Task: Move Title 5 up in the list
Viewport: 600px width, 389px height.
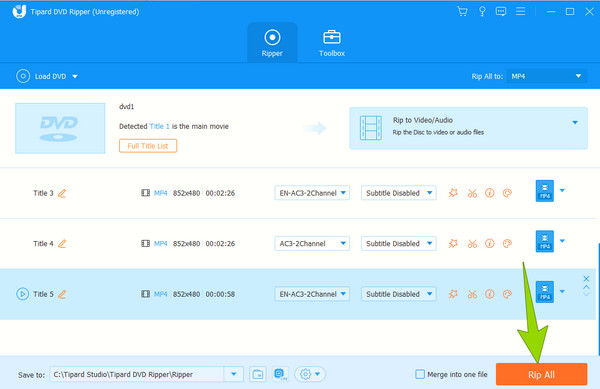Action: (x=586, y=287)
